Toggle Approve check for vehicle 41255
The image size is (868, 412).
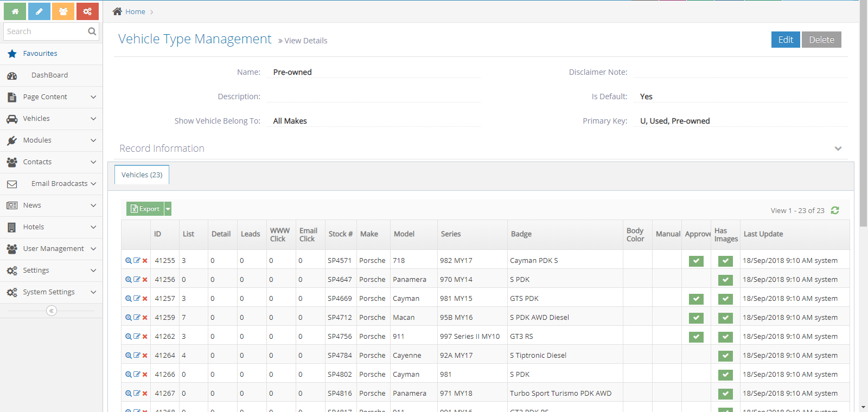point(696,261)
